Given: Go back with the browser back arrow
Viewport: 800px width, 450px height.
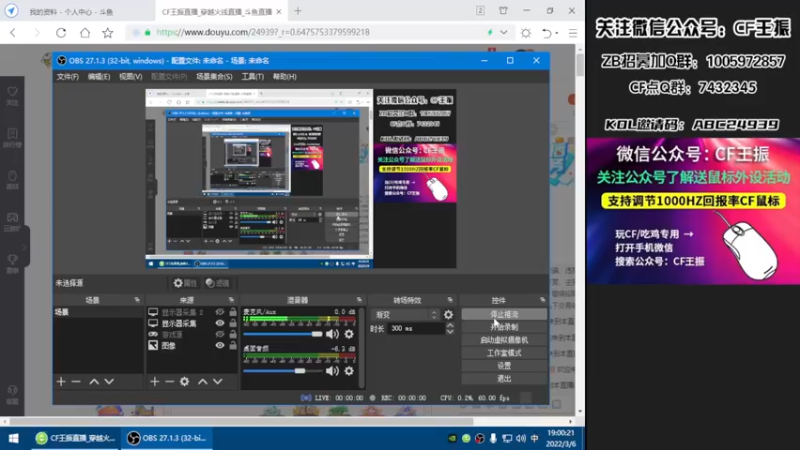Looking at the screenshot, I should [13, 33].
